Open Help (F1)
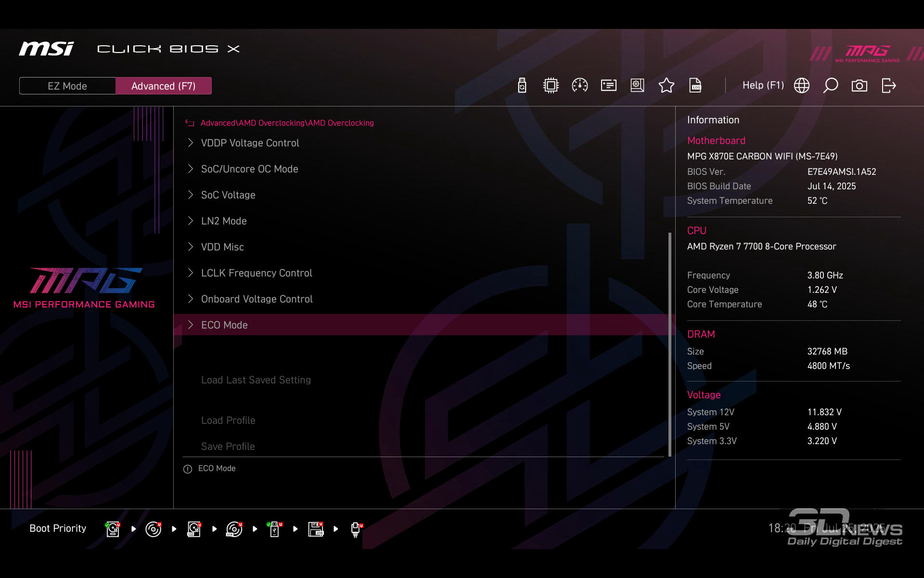 763,85
